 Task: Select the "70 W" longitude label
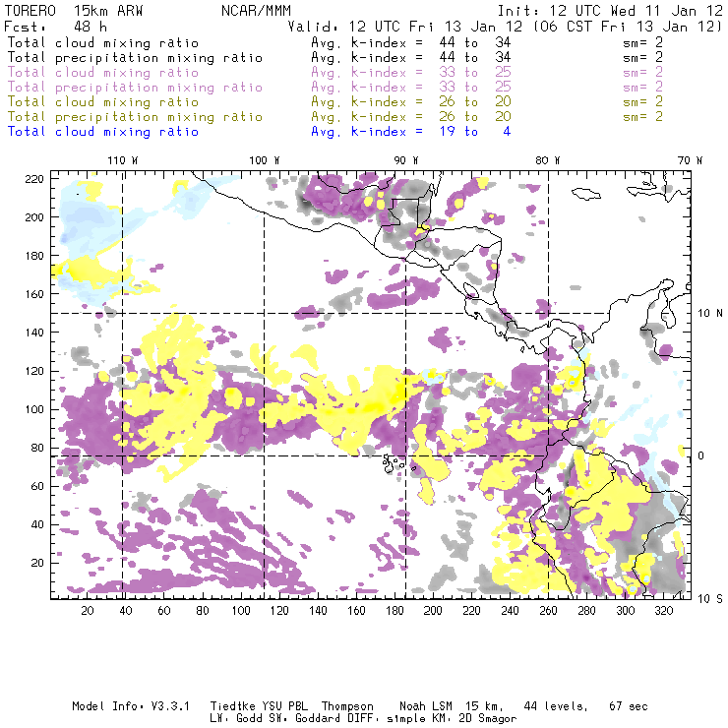(690, 160)
